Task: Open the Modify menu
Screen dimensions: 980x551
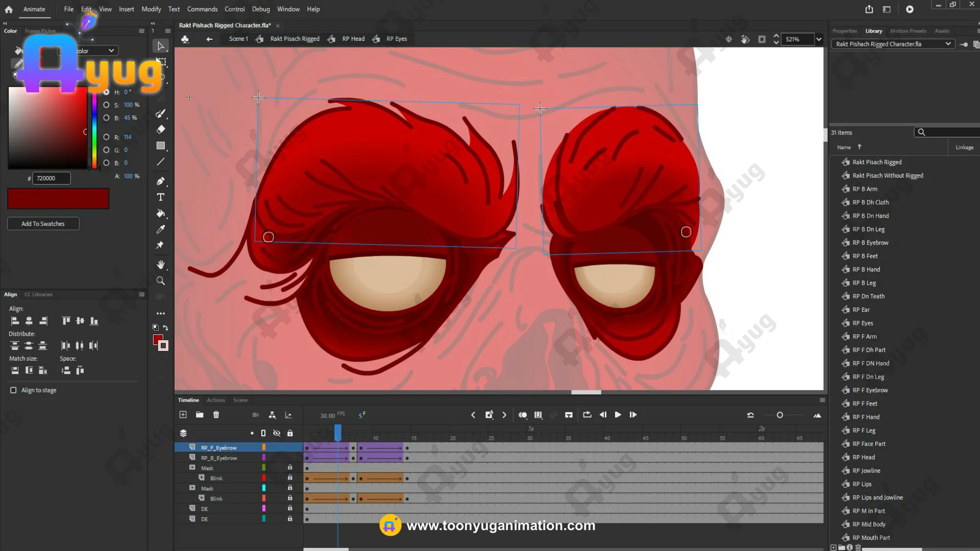Action: coord(151,9)
